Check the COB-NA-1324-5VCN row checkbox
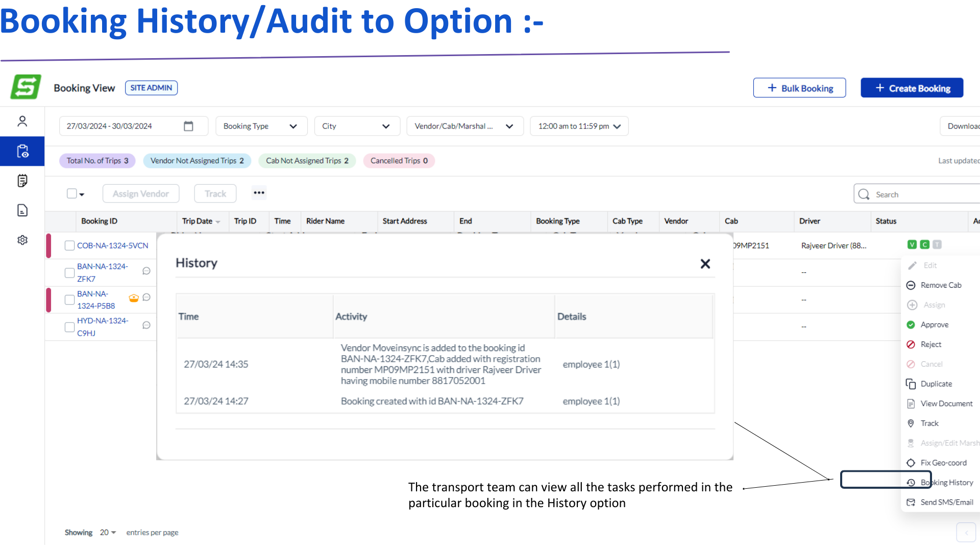The height and width of the screenshot is (551, 980). point(70,245)
